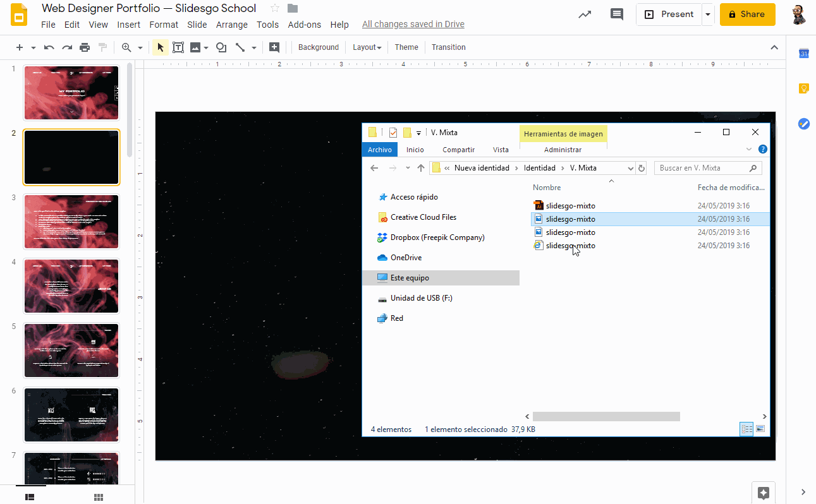This screenshot has width=816, height=504.
Task: Open the Help menu
Action: [339, 25]
